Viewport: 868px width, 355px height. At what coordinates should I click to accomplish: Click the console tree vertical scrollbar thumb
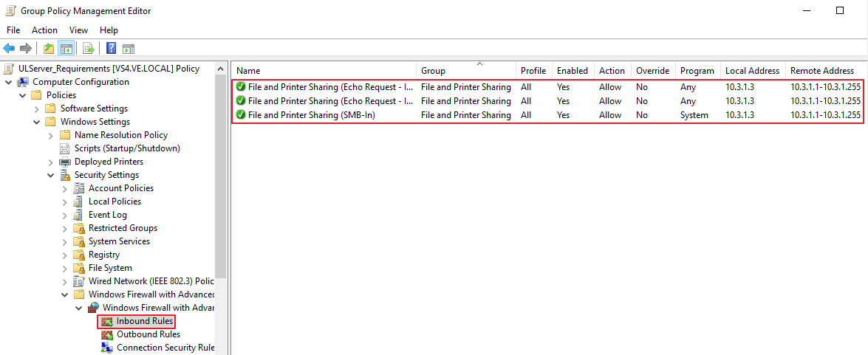[x=220, y=177]
